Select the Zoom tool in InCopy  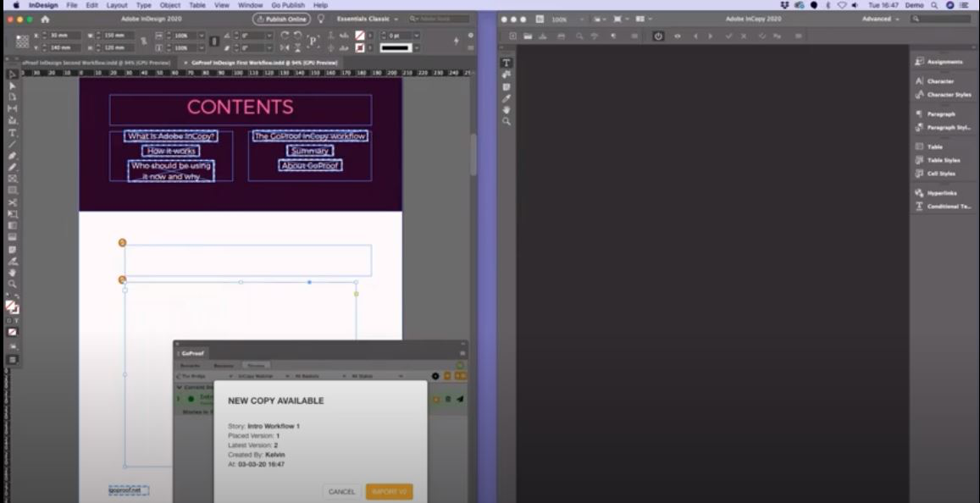(x=507, y=121)
